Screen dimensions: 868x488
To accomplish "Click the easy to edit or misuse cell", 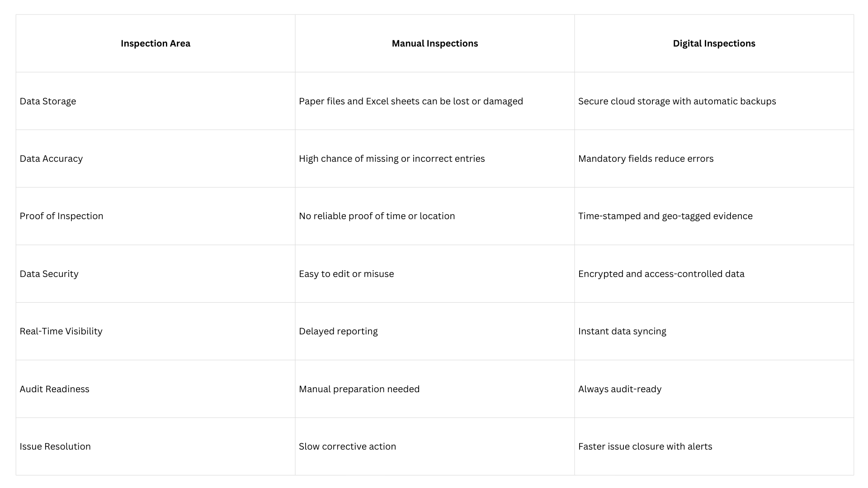I will coord(346,274).
